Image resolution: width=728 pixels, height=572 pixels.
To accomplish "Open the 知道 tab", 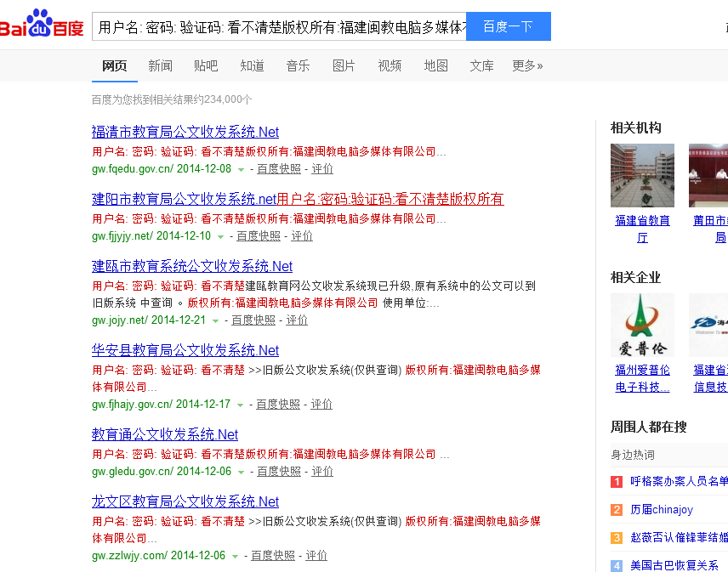I will click(252, 66).
